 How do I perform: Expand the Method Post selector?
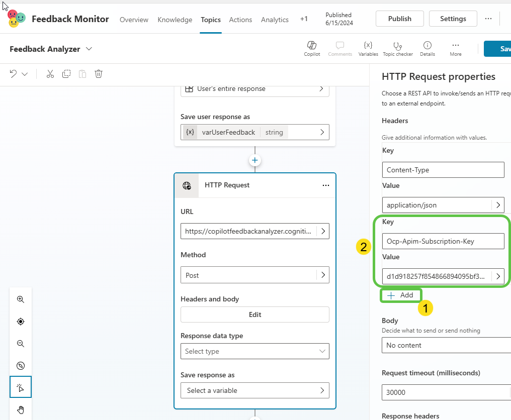click(x=322, y=275)
